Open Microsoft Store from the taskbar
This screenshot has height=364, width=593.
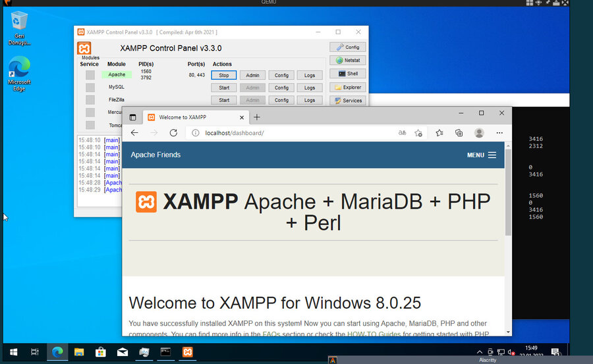pos(101,352)
